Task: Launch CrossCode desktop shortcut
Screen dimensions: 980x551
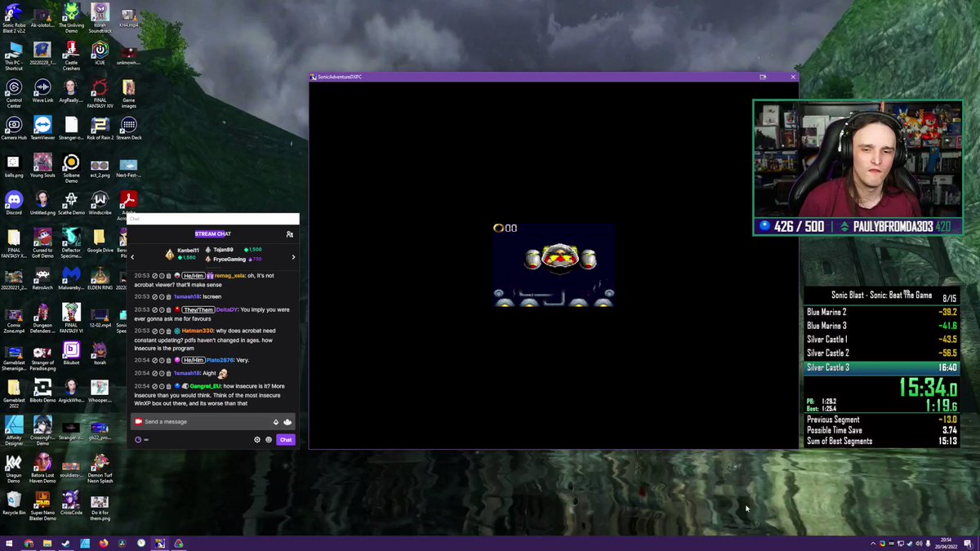Action: 71,504
